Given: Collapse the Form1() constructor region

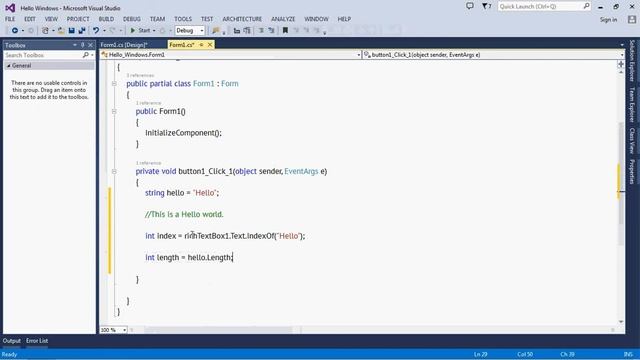Looking at the screenshot, I should (x=114, y=111).
